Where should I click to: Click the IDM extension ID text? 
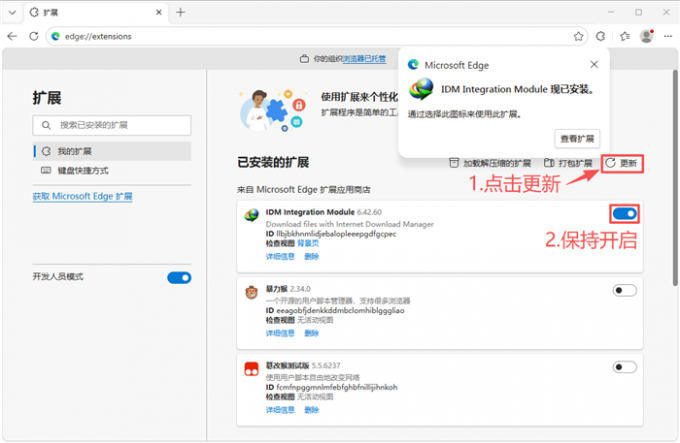[x=331, y=234]
